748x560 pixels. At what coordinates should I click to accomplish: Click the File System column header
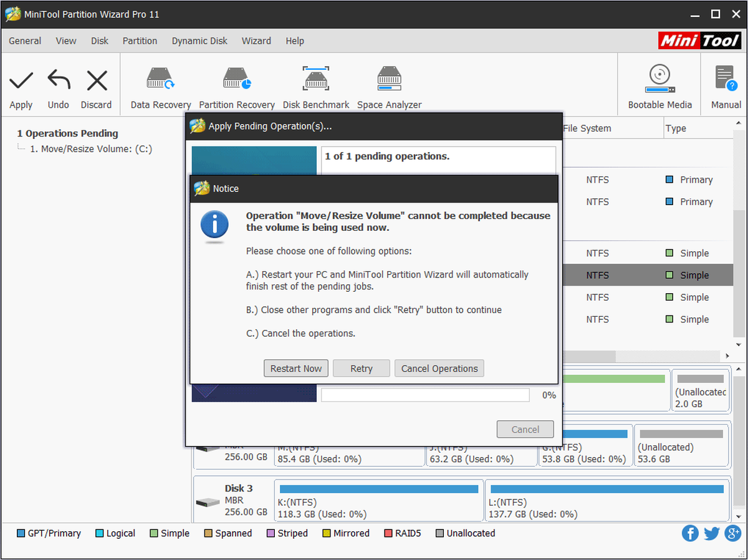point(587,128)
